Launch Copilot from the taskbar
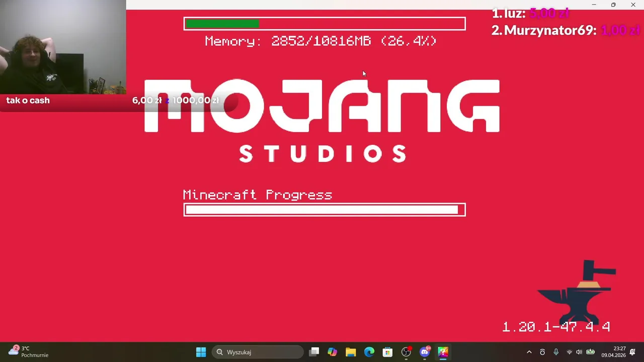Screen dimensions: 644x362 point(332,352)
